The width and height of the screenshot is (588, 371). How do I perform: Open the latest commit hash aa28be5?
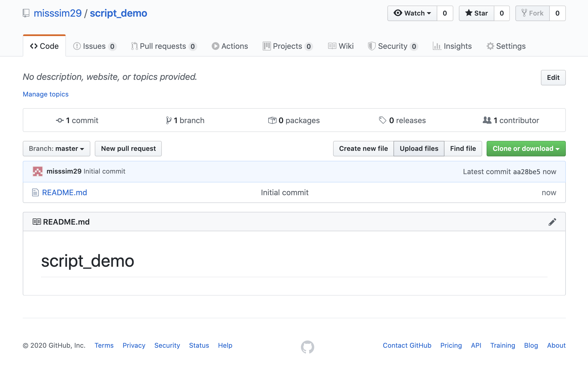[526, 172]
